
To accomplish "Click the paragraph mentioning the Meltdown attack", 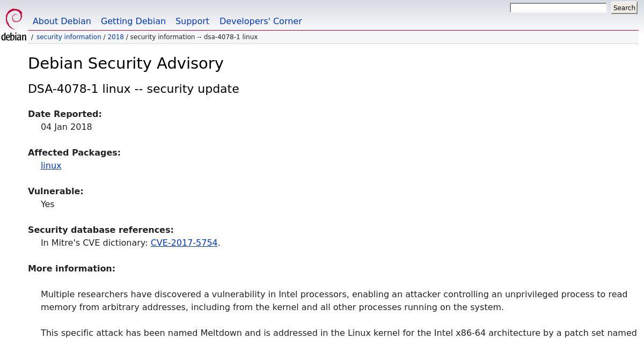I will tap(339, 333).
